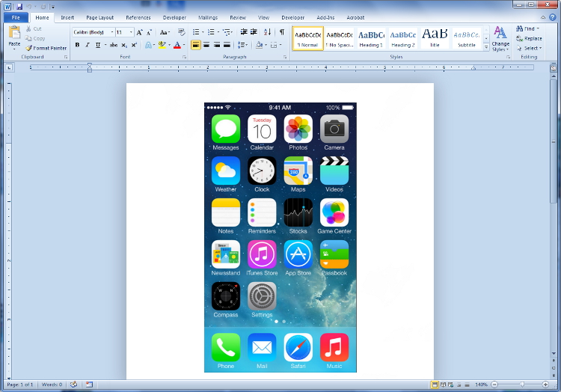
Task: Toggle Underline formatting
Action: [x=98, y=45]
